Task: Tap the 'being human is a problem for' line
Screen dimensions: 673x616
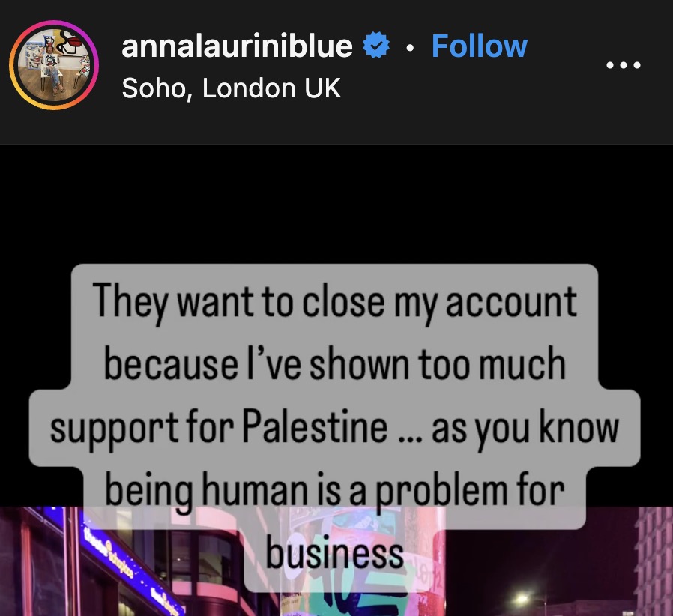Action: point(334,490)
